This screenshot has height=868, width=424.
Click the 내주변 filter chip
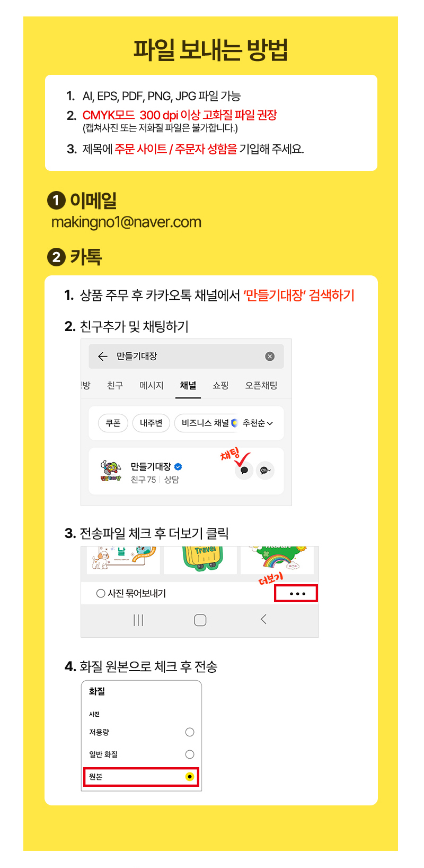coord(151,423)
